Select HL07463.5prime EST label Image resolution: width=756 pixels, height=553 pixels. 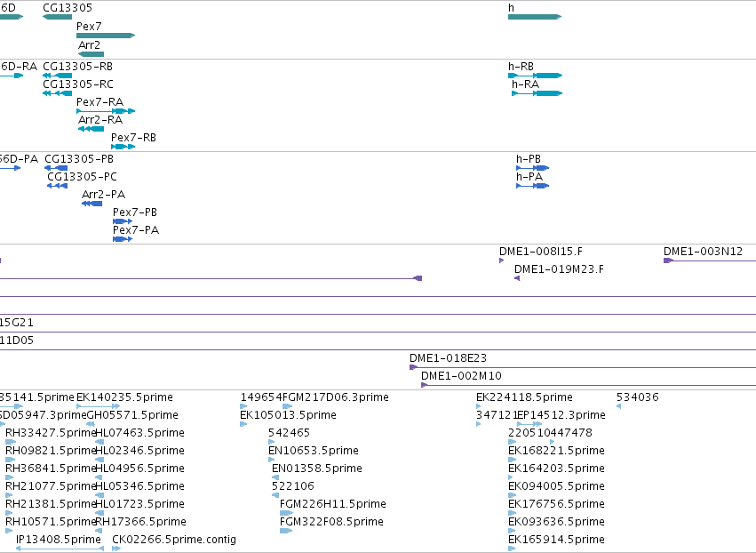click(139, 433)
